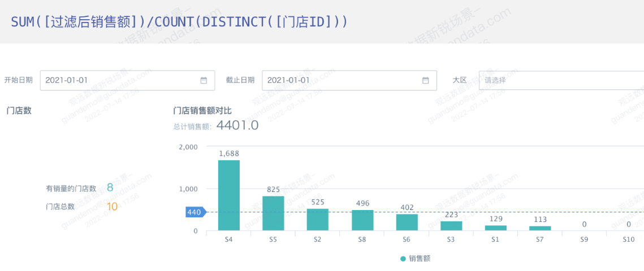Click calendar icon in 开始日期 field
644x271 pixels.
click(x=204, y=80)
